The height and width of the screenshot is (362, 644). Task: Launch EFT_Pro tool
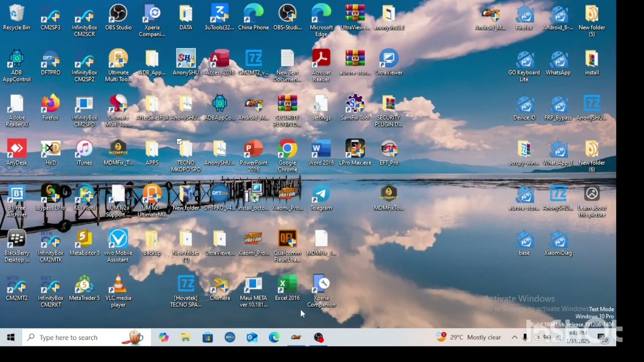[x=389, y=152]
